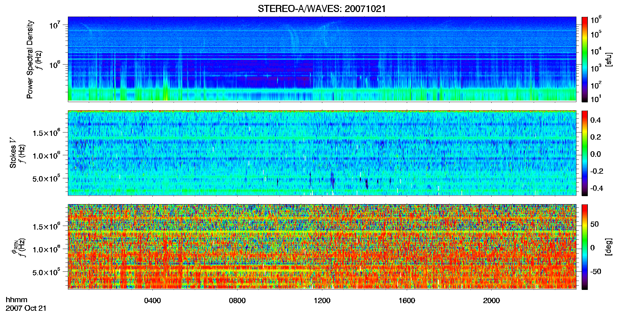The height and width of the screenshot is (332, 644).
Task: Click the 10^1 color scale value
Action: click(596, 99)
